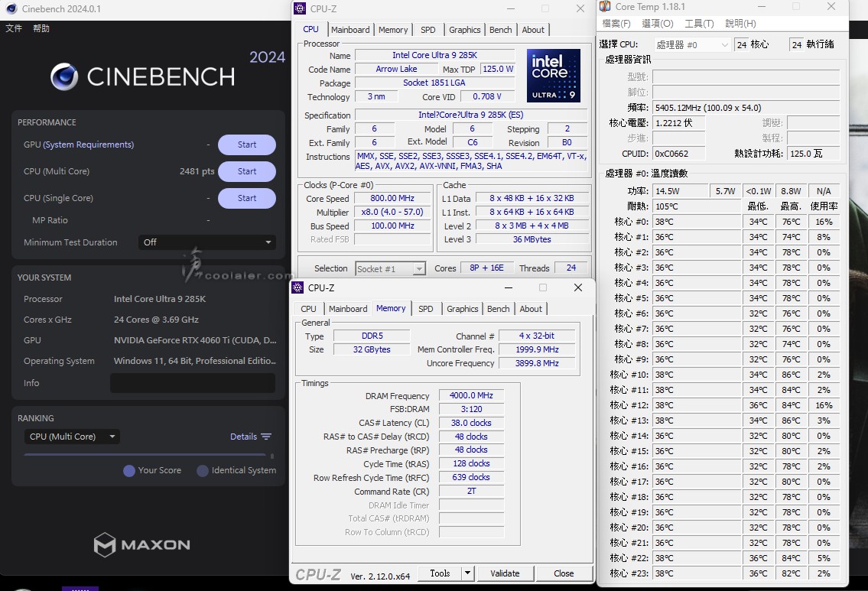Click the Intel Core Ultra 9 logo in CPU-Z
Screen dimensions: 868x591
click(x=554, y=75)
